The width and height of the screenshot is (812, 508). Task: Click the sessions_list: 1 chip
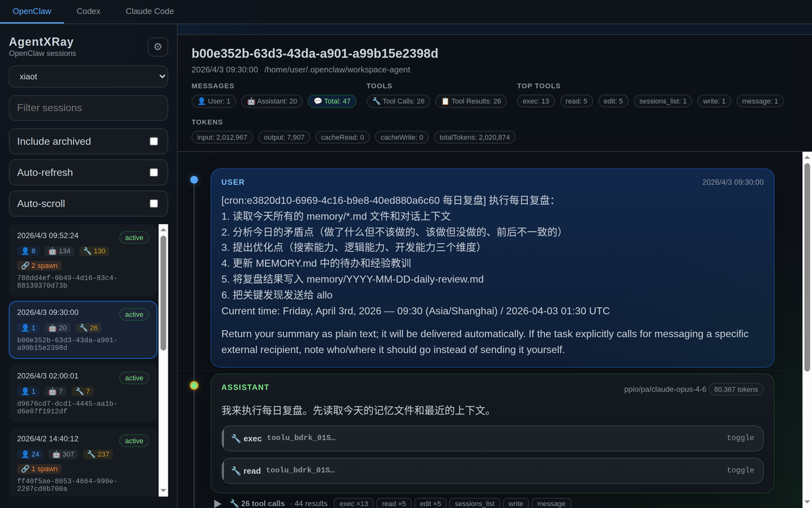tap(662, 101)
